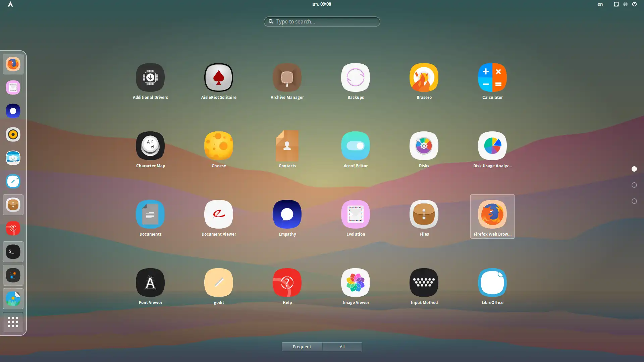
Task: Open Additional Drivers settings
Action: 150,77
